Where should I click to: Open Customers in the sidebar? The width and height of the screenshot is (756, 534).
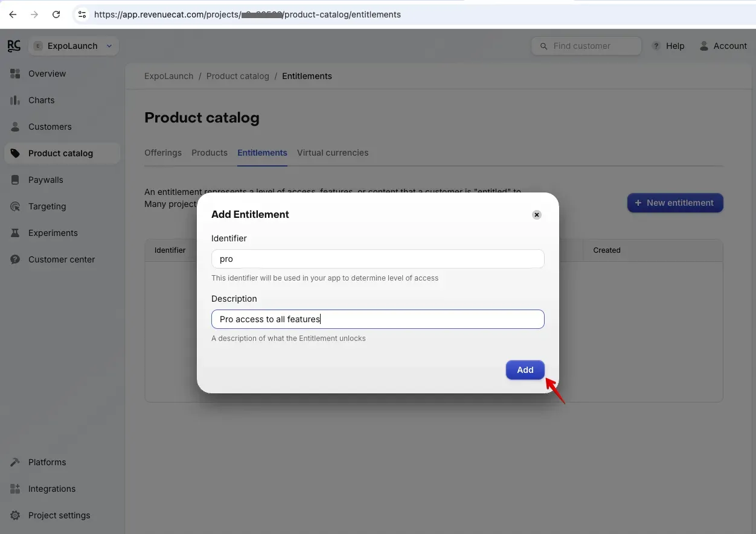50,127
